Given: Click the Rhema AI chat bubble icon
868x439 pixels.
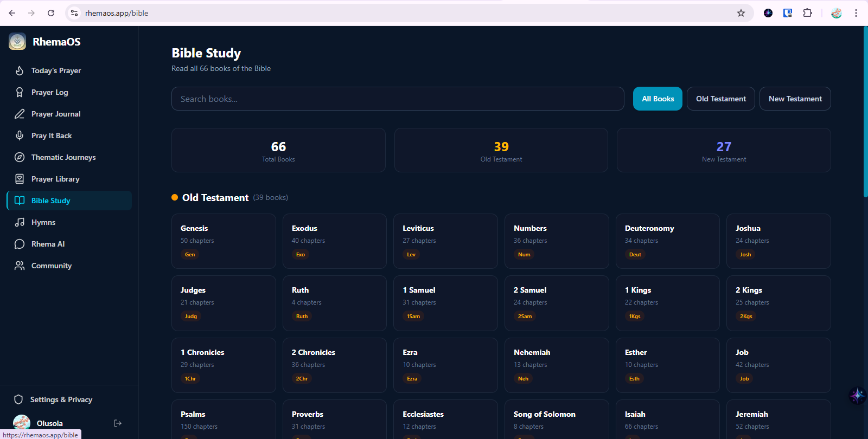Looking at the screenshot, I should coord(20,244).
